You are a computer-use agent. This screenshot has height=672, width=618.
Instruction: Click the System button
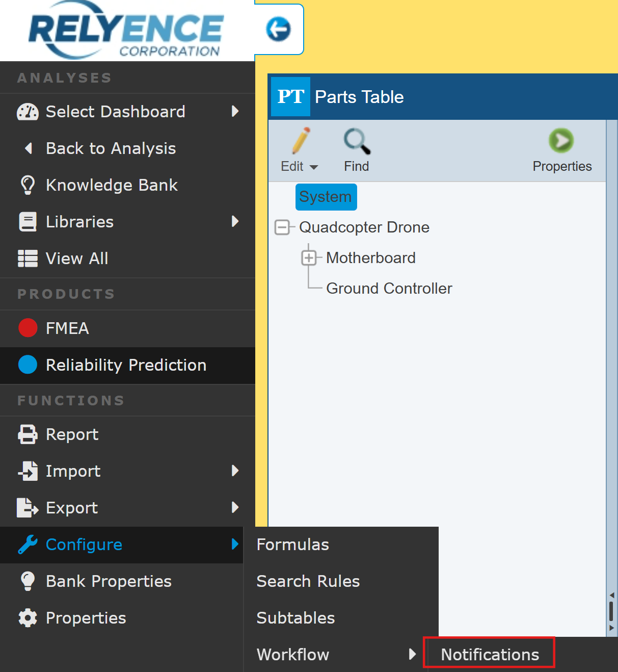pos(326,197)
